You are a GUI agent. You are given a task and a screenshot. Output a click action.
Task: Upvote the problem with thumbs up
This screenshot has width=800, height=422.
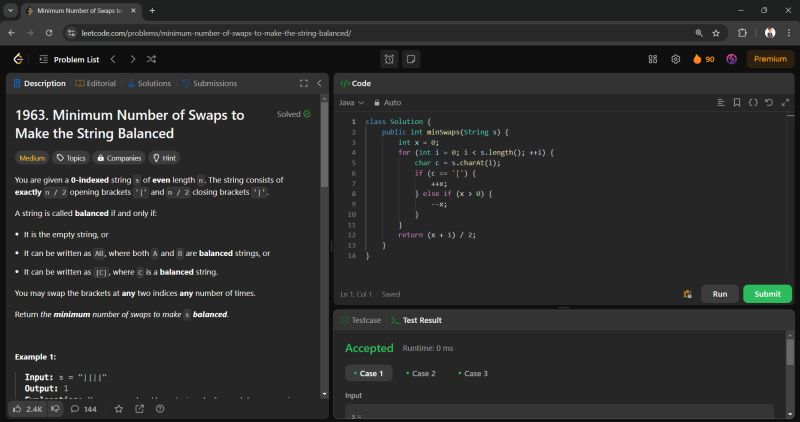coord(18,409)
